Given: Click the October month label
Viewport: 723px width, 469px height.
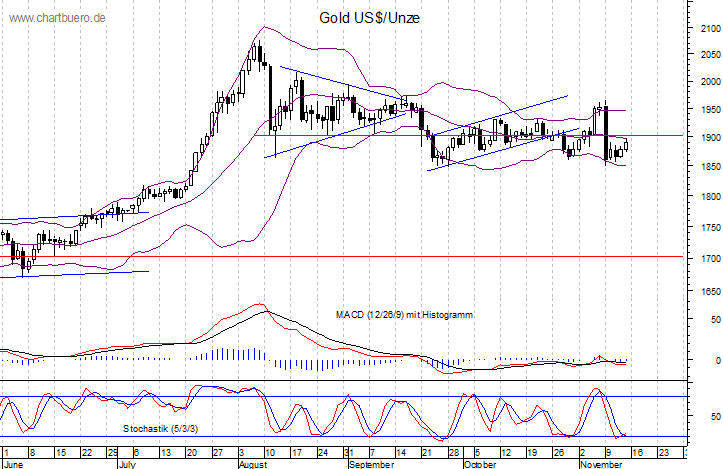Looking at the screenshot, I should click(480, 464).
